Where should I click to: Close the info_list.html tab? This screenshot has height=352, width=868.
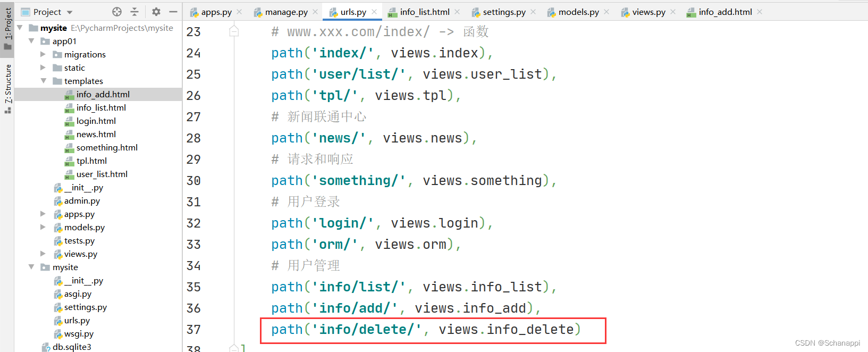457,12
